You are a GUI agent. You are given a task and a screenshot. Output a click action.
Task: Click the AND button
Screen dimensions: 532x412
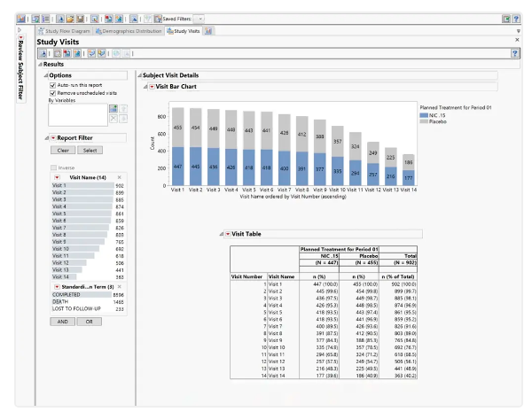[x=62, y=322]
